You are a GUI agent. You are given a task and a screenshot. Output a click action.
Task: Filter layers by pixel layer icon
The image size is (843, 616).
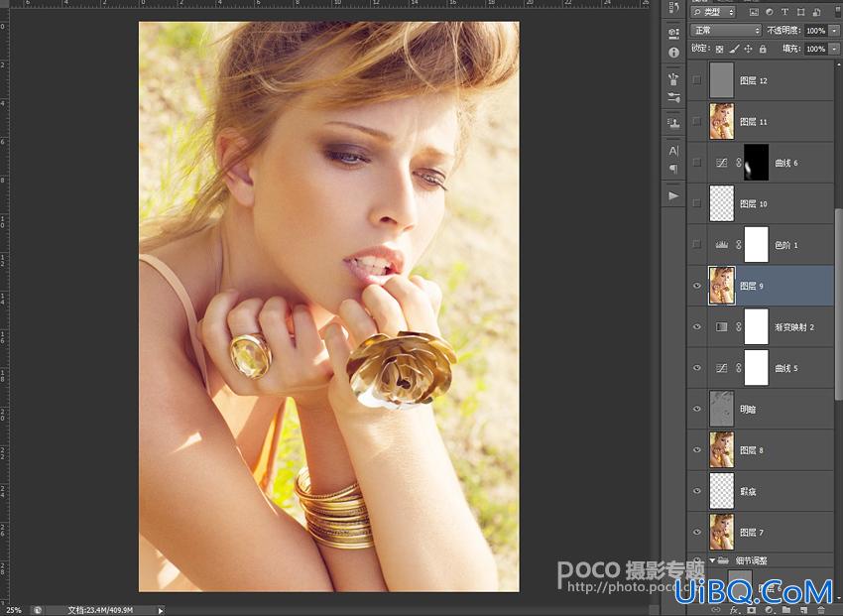(754, 12)
